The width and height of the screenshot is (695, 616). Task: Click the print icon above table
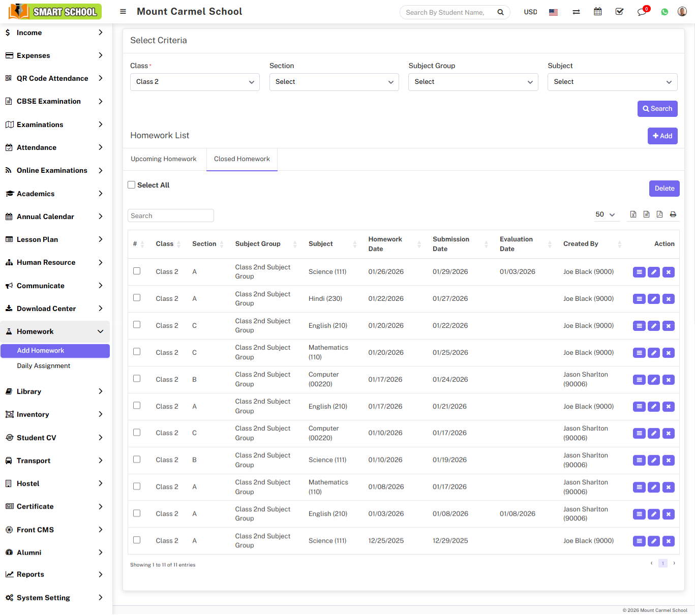tap(673, 214)
